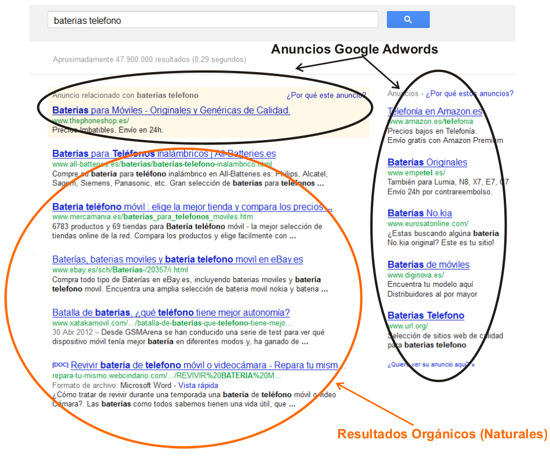The image size is (550, 470).
Task: Open the ad Baterías para Móviles - Originales y Genéricas
Action: (171, 110)
